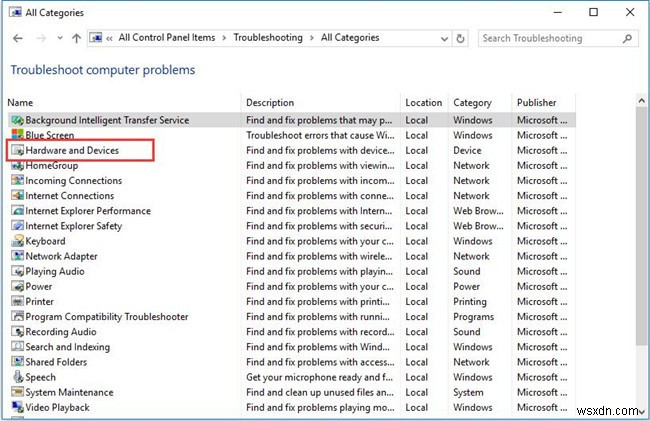Expand hidden breadcrumb path chevrons
Screen dimensions: 650x421
(x=109, y=39)
